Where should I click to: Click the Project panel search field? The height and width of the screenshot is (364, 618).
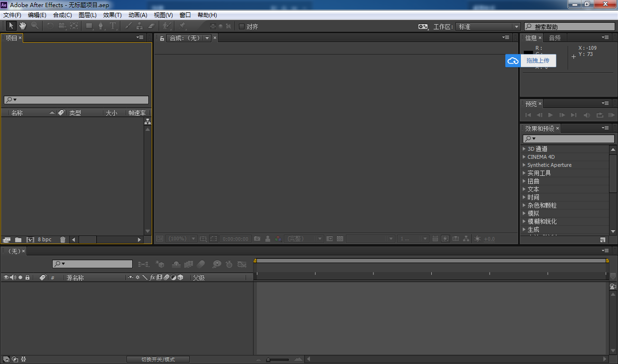pos(76,100)
